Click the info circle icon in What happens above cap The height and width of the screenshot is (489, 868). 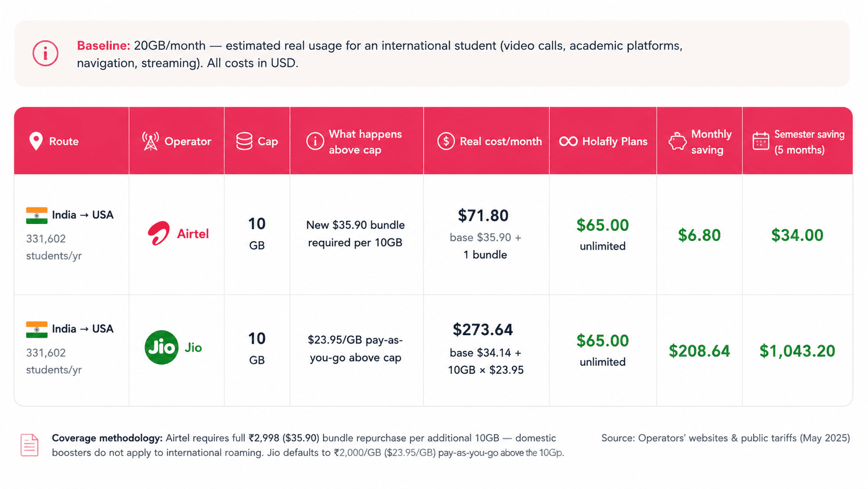pyautogui.click(x=315, y=141)
